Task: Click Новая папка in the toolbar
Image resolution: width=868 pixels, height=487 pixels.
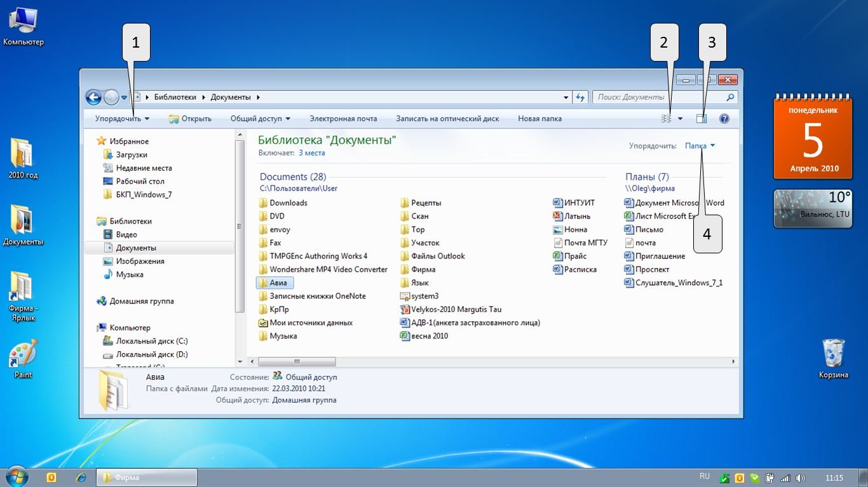Action: click(539, 119)
